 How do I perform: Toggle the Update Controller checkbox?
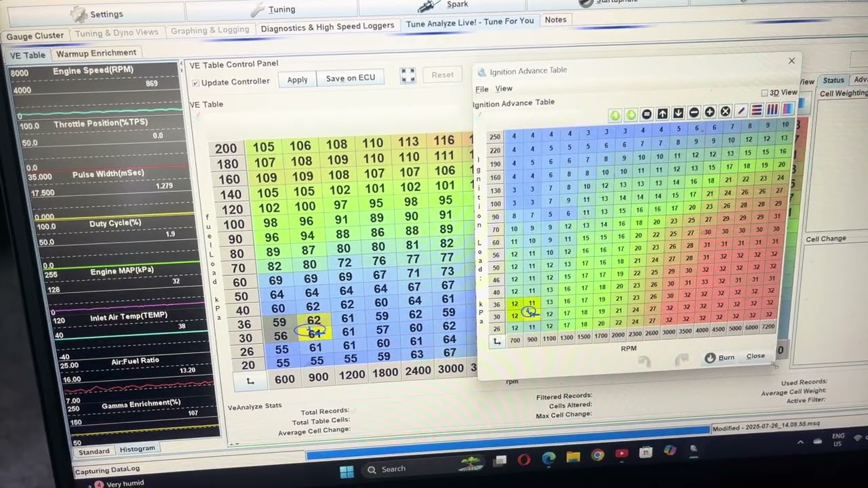click(x=195, y=83)
